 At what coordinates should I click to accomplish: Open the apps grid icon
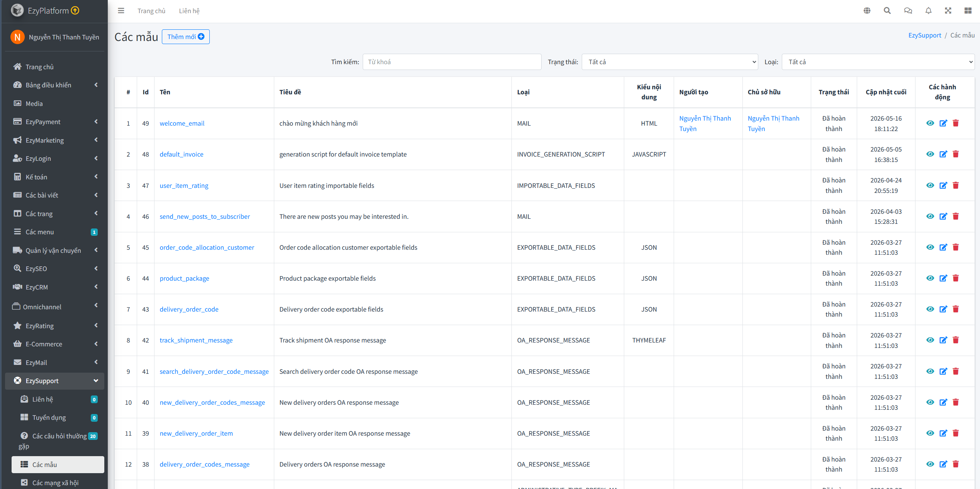[x=968, y=11]
